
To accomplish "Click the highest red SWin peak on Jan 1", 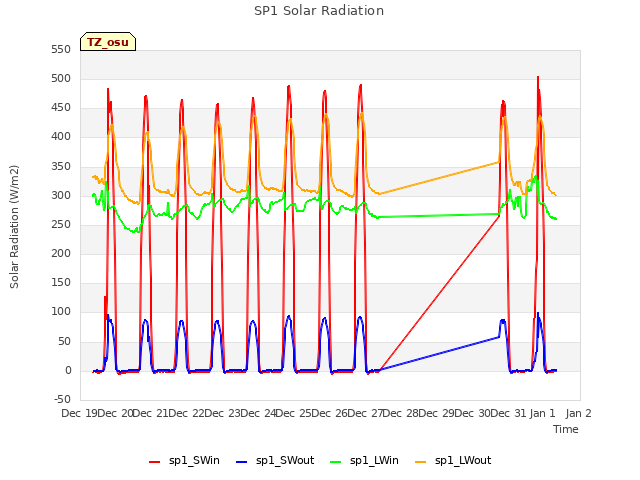I will 538,78.
